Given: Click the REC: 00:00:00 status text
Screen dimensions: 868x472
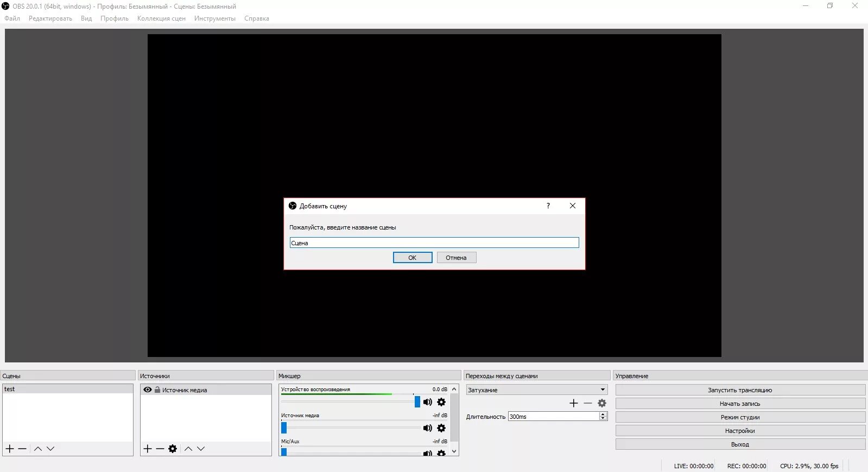Looking at the screenshot, I should 747,466.
